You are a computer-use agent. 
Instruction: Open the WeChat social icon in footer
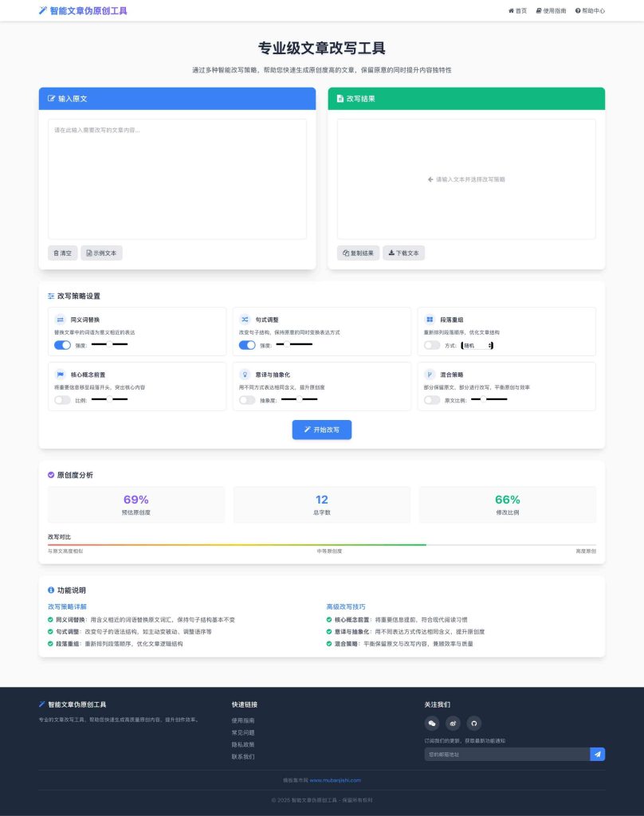[431, 724]
